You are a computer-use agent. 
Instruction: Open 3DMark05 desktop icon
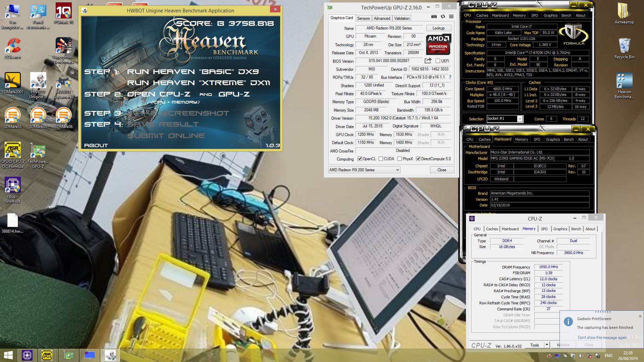pyautogui.click(x=38, y=118)
